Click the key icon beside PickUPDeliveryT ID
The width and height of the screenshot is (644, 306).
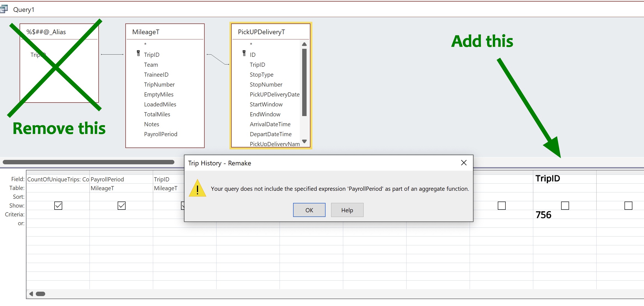(x=244, y=53)
